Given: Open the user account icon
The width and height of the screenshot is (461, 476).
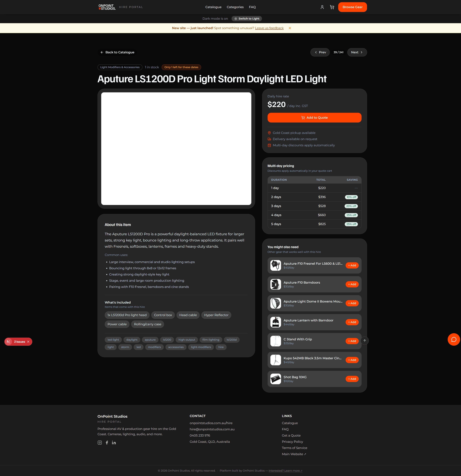Looking at the screenshot, I should [322, 7].
